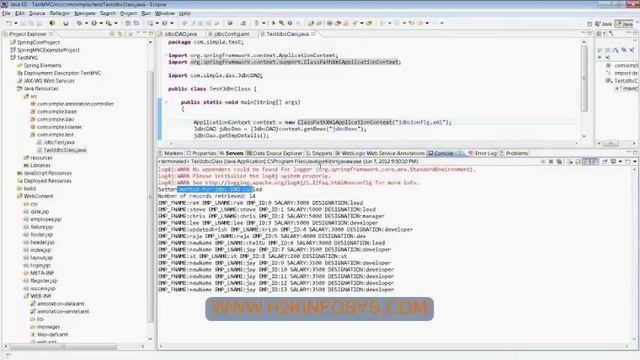
Task: Select annotation-servlet.xml under WEB-INF
Action: pos(63,311)
